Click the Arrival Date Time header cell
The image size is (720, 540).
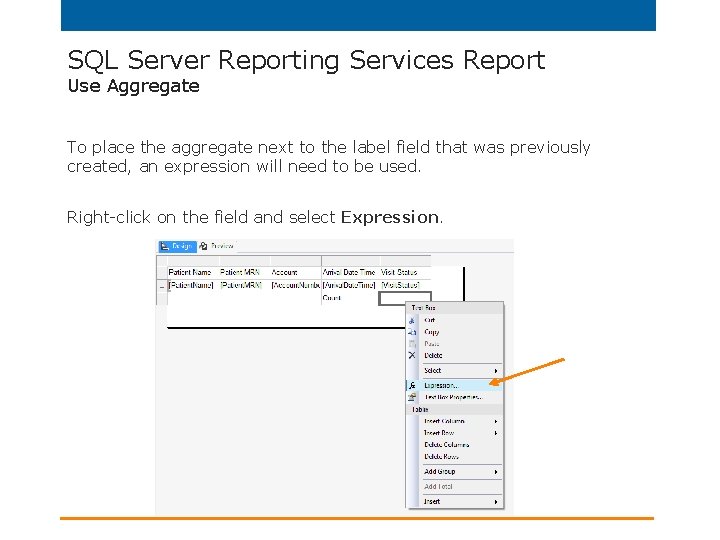coord(351,272)
